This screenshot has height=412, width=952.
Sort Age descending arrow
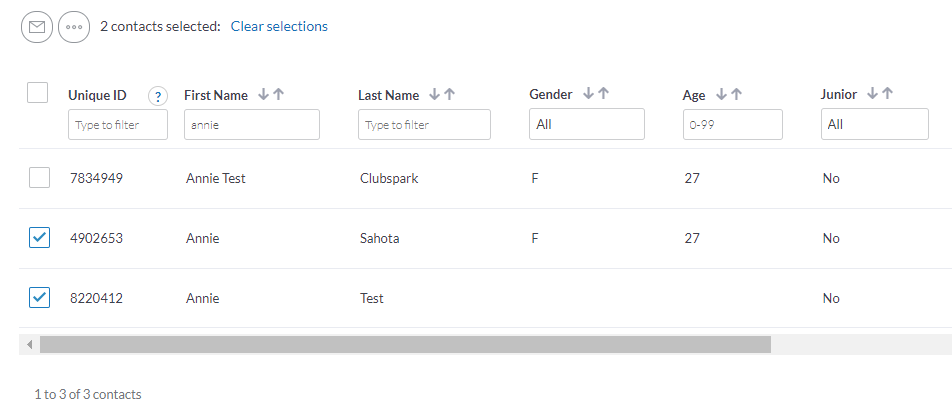(x=721, y=94)
